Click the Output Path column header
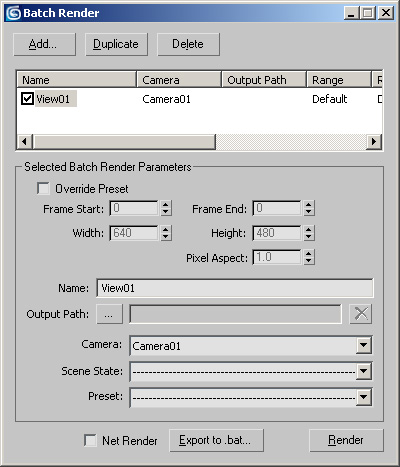This screenshot has width=400, height=467. pos(264,80)
